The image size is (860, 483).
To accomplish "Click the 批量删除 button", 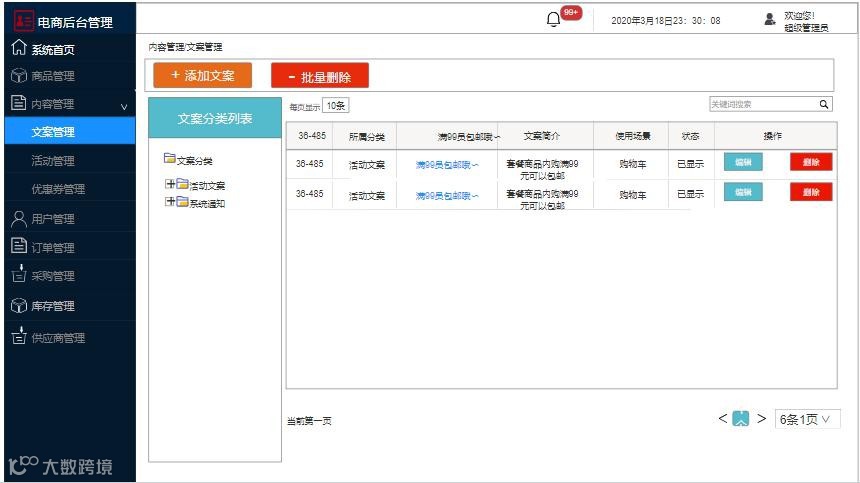I will tap(320, 75).
